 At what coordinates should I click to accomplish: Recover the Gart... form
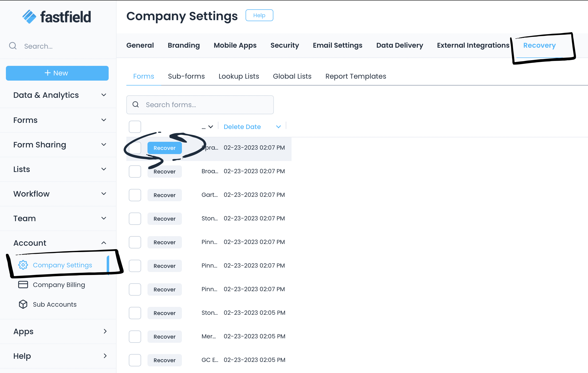pos(164,195)
